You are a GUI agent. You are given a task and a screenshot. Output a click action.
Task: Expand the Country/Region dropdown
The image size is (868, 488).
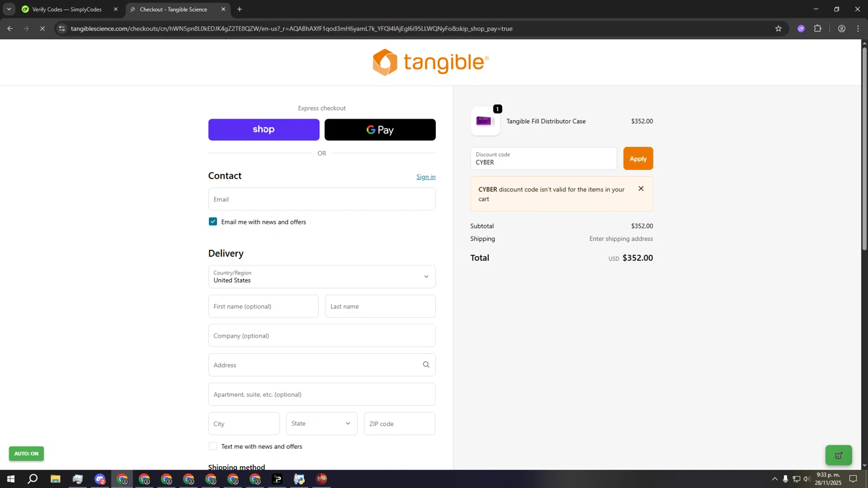coord(322,276)
